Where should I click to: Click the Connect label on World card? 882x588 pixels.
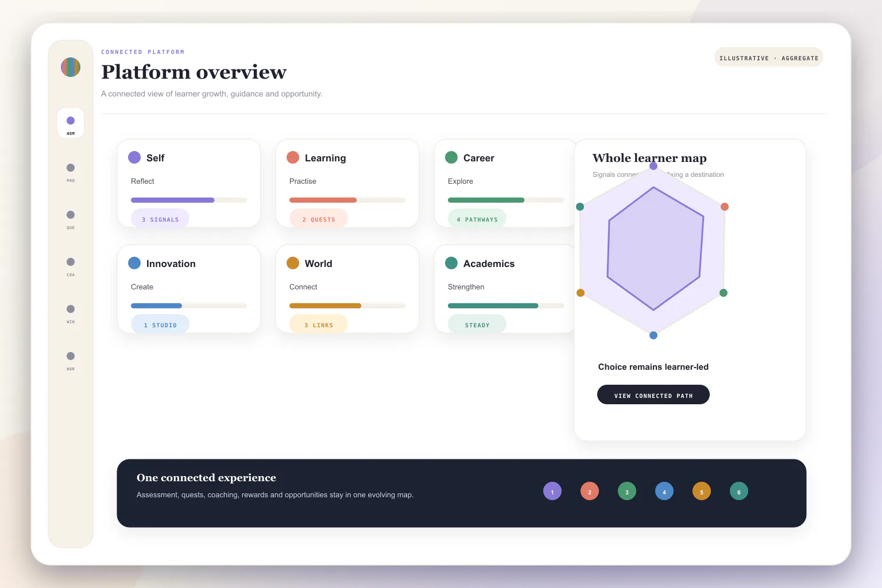[303, 287]
